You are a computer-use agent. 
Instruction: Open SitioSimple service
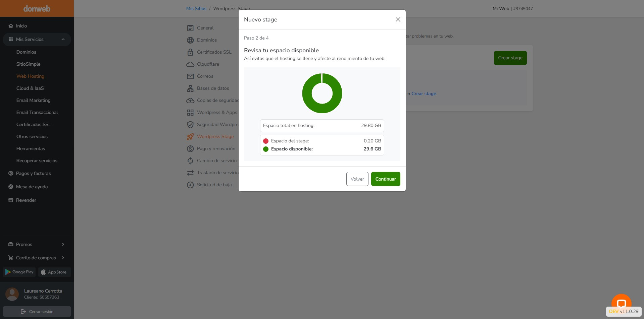tap(28, 64)
